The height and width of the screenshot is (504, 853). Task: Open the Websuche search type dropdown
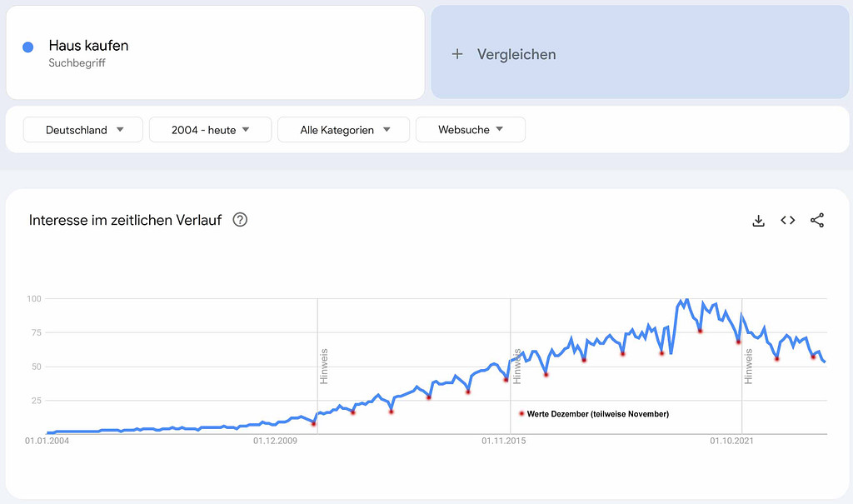(x=470, y=130)
